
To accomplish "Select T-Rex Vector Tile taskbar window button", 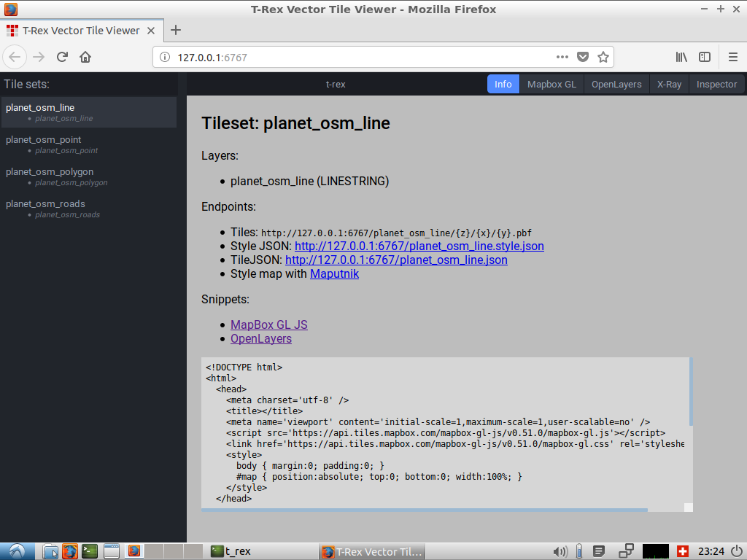I will click(372, 551).
